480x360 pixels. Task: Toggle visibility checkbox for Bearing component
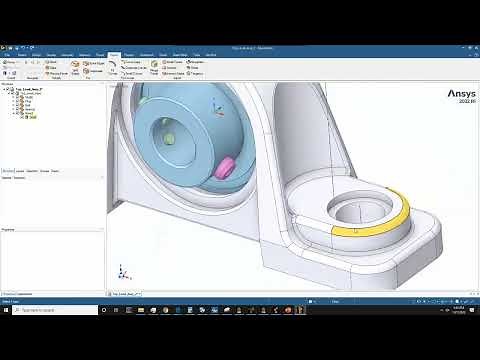[x=17, y=109]
